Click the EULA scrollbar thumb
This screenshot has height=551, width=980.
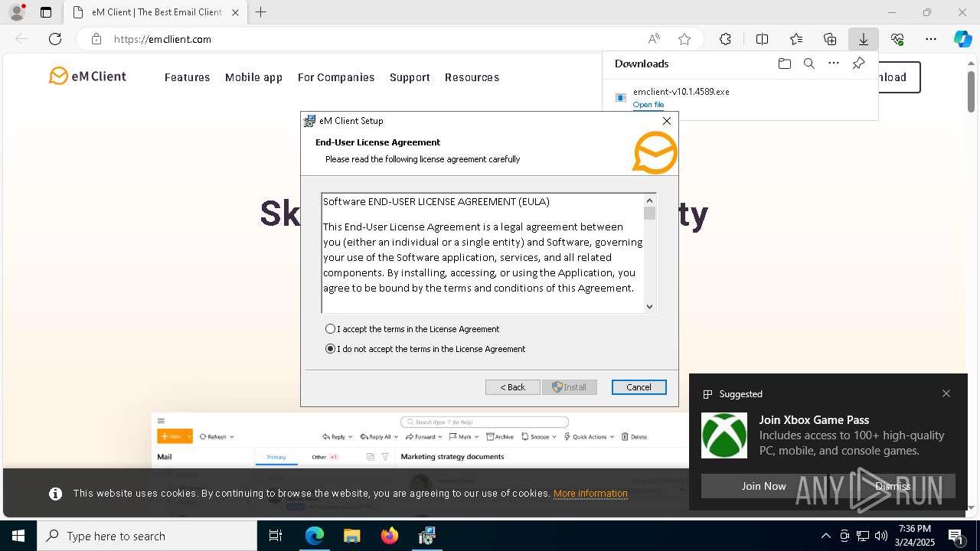649,213
